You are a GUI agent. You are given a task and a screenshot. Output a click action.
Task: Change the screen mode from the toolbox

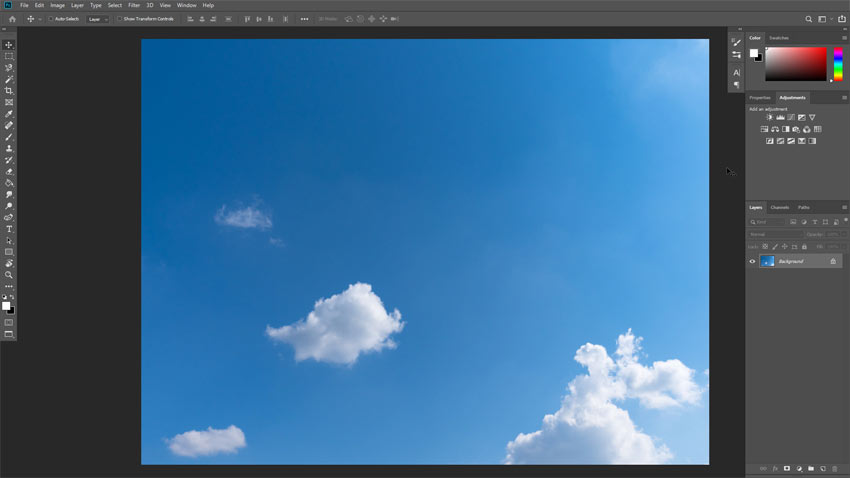click(x=9, y=334)
